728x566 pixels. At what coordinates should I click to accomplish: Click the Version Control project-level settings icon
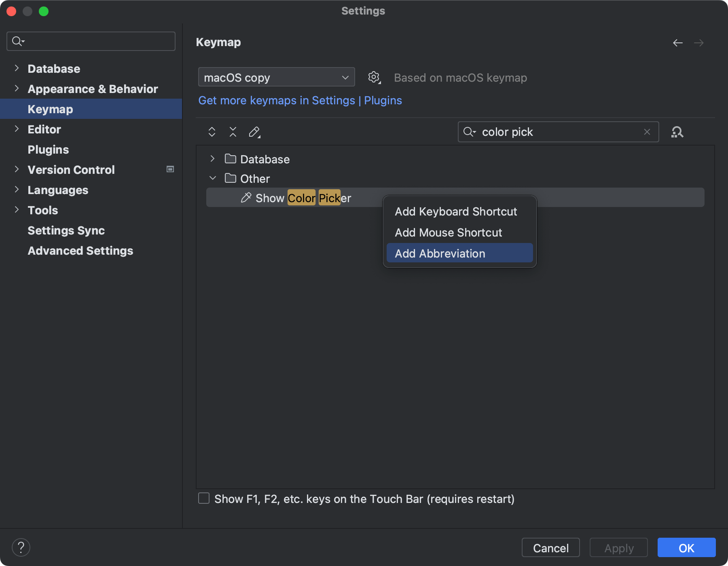(170, 169)
